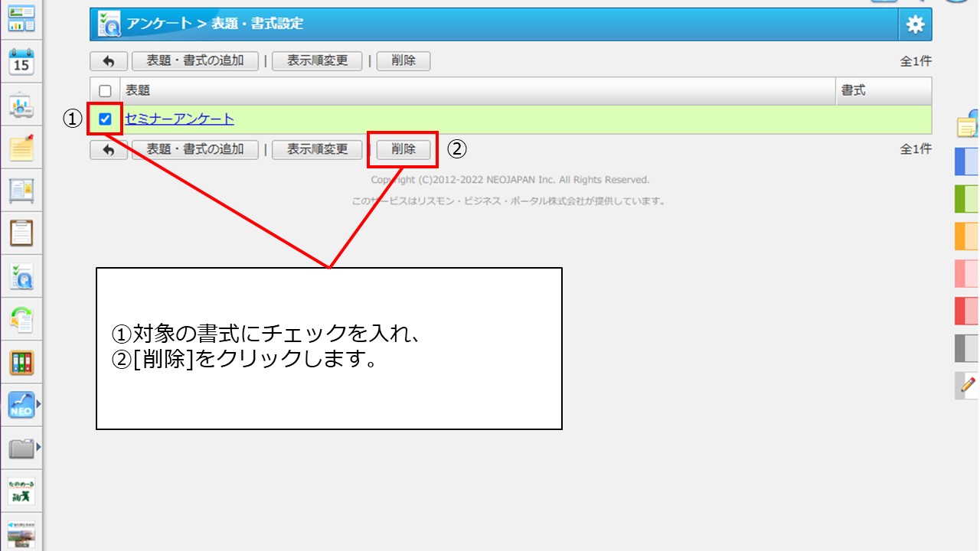Open the calendar icon showing 15

coord(21,63)
